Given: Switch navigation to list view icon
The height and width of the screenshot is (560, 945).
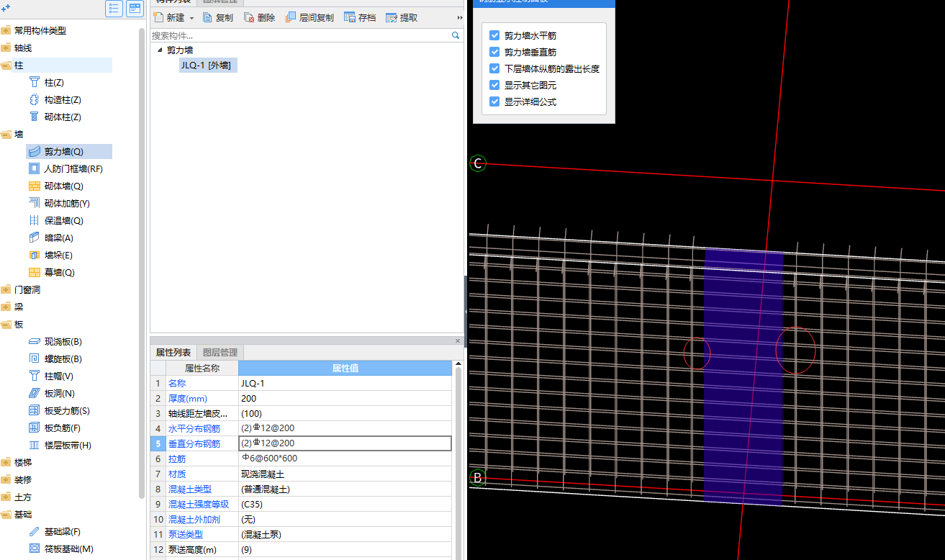Looking at the screenshot, I should [114, 9].
